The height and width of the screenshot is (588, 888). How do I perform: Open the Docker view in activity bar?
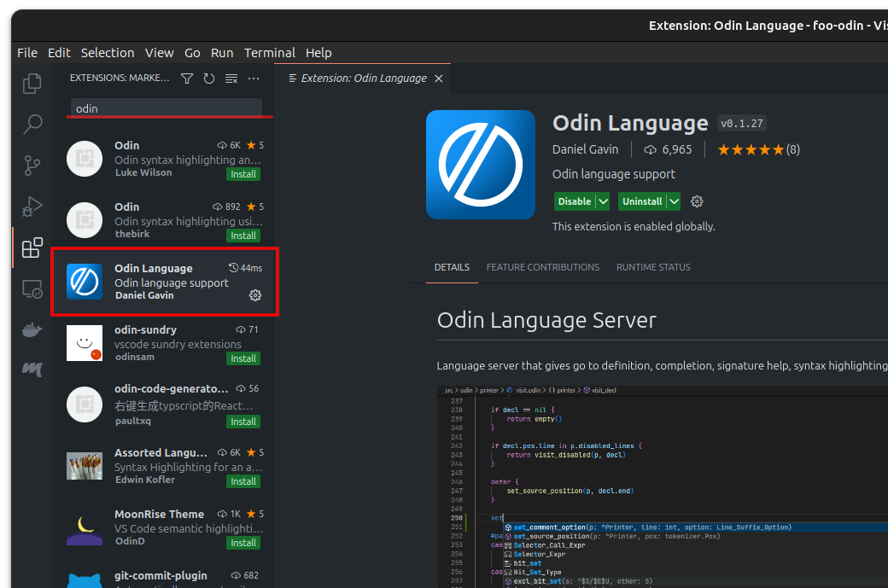32,329
